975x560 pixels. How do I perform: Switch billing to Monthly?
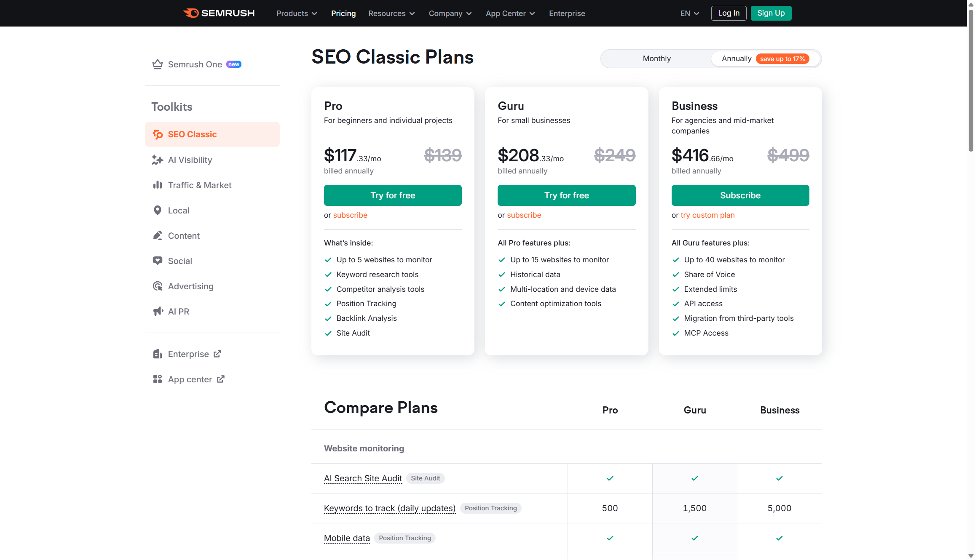point(656,59)
